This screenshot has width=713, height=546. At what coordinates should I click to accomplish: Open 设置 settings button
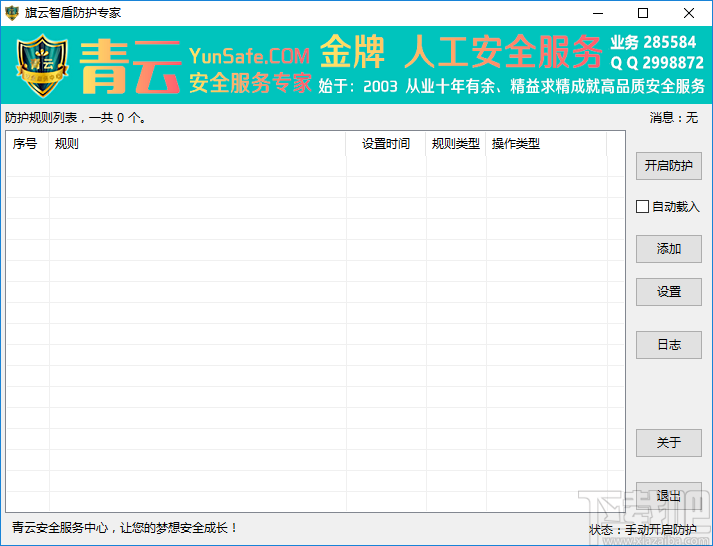pos(668,292)
